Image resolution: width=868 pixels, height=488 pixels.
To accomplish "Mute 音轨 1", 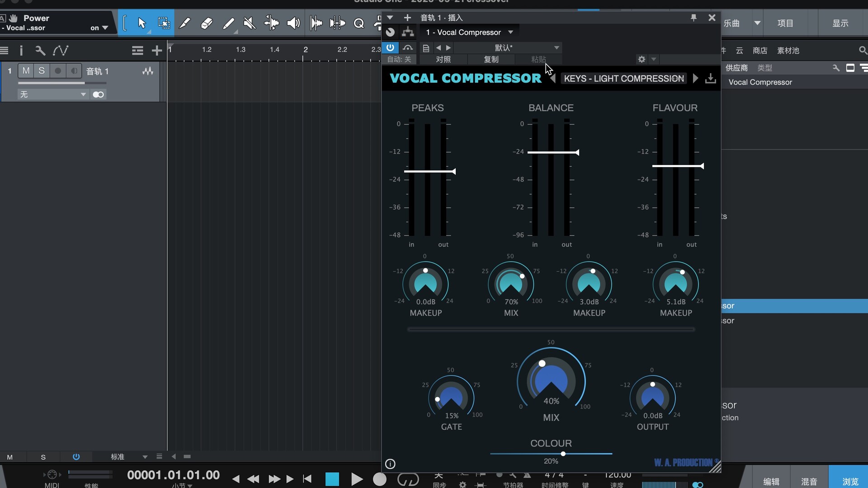I will tap(26, 71).
